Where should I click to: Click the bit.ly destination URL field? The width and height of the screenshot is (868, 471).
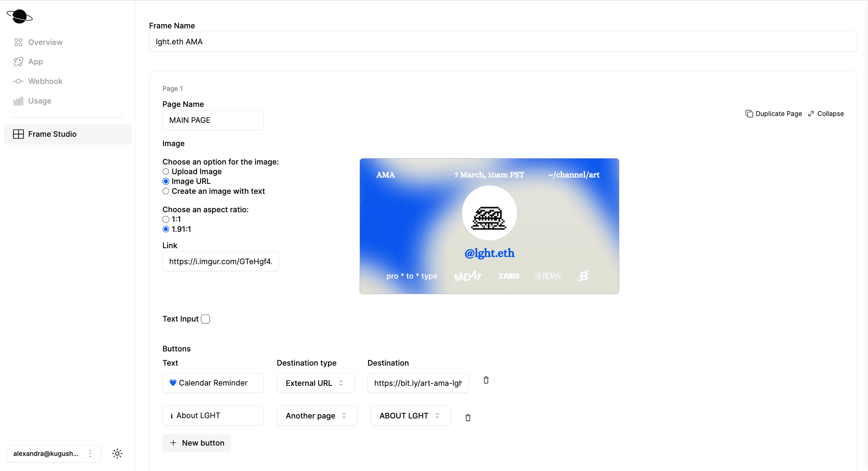pos(418,383)
